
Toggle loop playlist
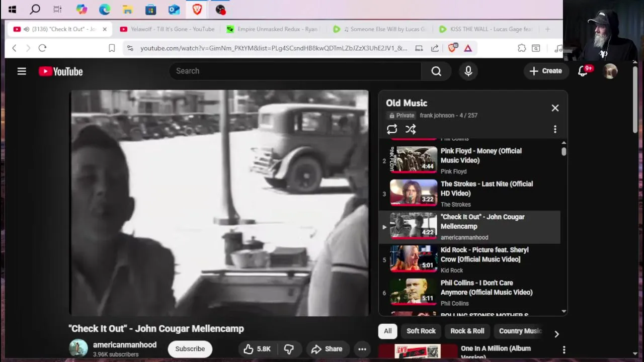392,129
